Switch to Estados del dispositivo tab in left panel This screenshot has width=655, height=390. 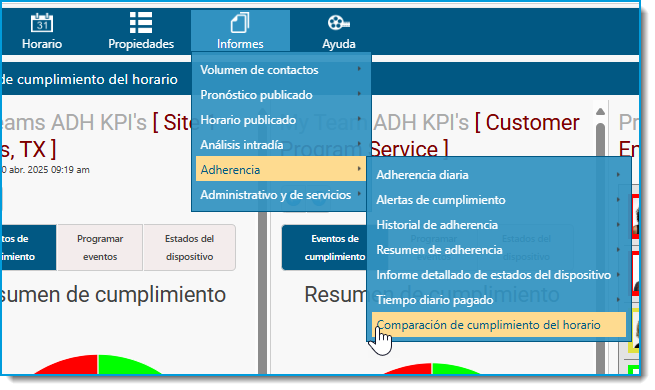[189, 248]
